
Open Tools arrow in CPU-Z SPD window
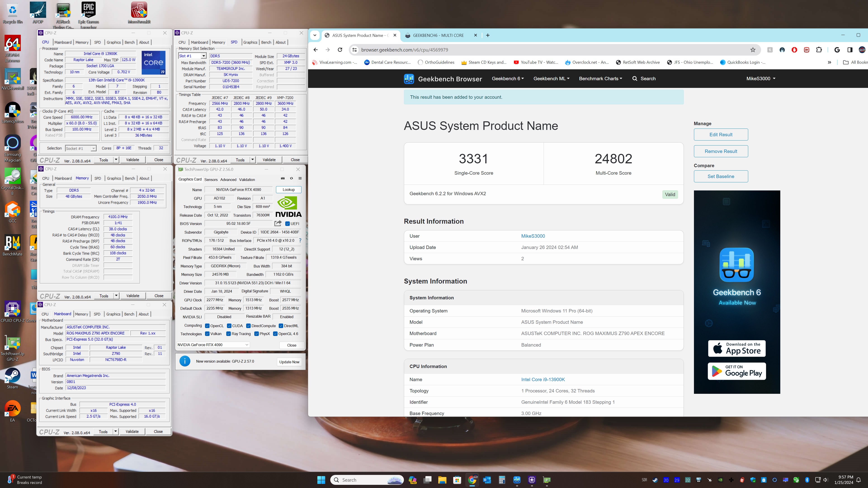tap(252, 160)
